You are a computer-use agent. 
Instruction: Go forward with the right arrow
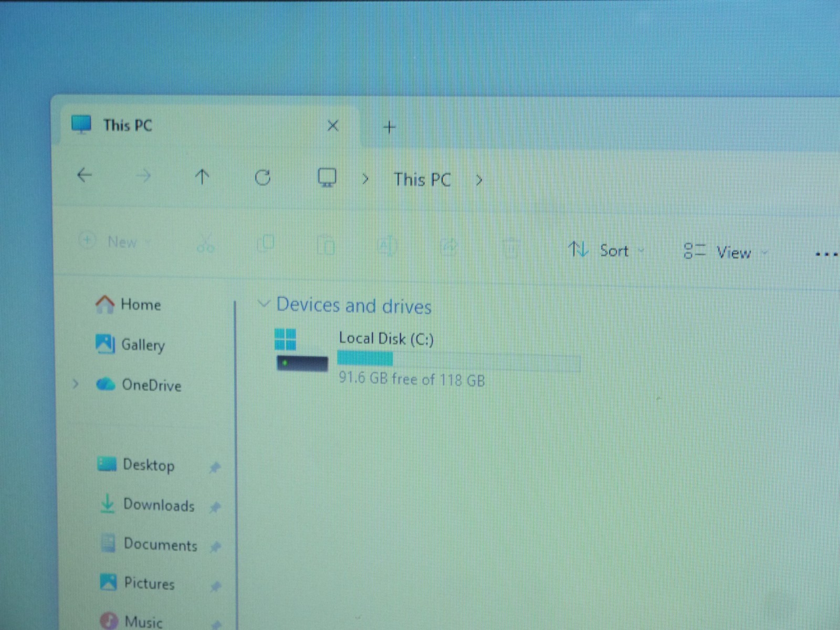click(x=143, y=175)
